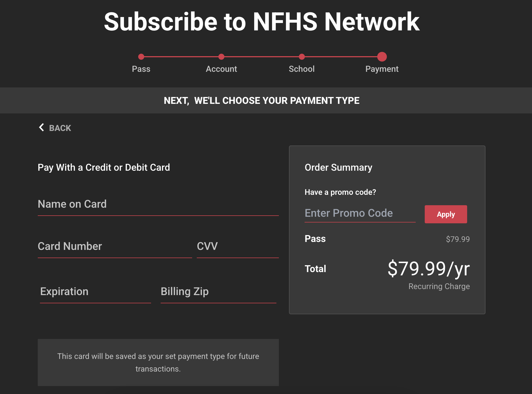Click into the Card Number field

115,247
